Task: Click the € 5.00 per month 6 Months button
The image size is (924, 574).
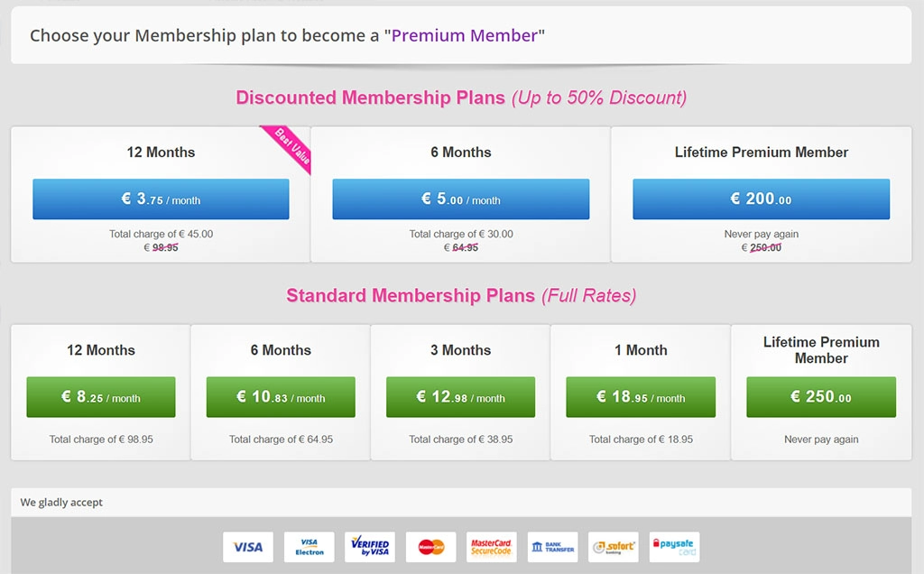Action: point(461,199)
